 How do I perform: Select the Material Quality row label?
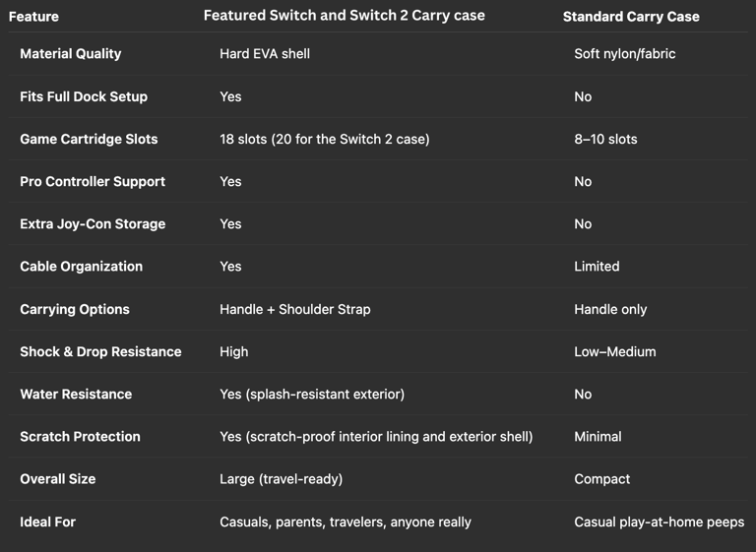pyautogui.click(x=71, y=54)
